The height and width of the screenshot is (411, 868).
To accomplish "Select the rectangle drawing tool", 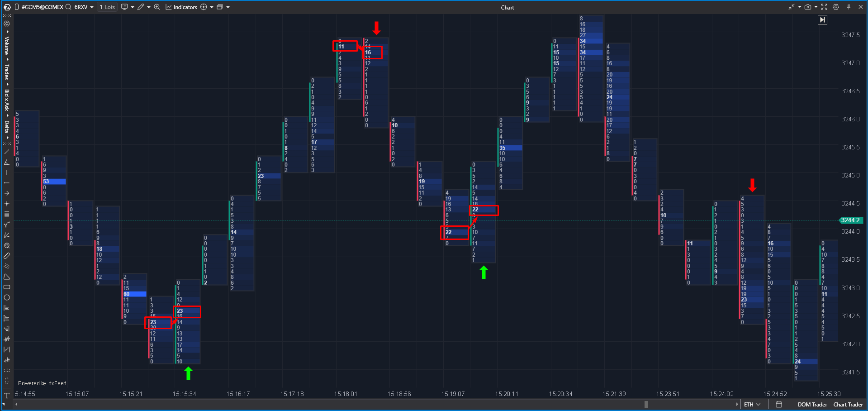I will click(7, 287).
